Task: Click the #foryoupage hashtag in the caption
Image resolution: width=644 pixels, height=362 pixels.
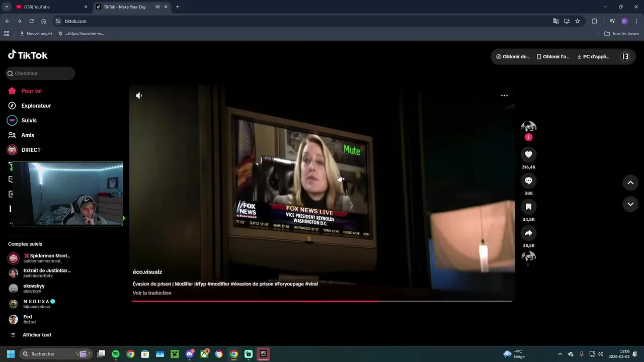Action: (x=289, y=284)
